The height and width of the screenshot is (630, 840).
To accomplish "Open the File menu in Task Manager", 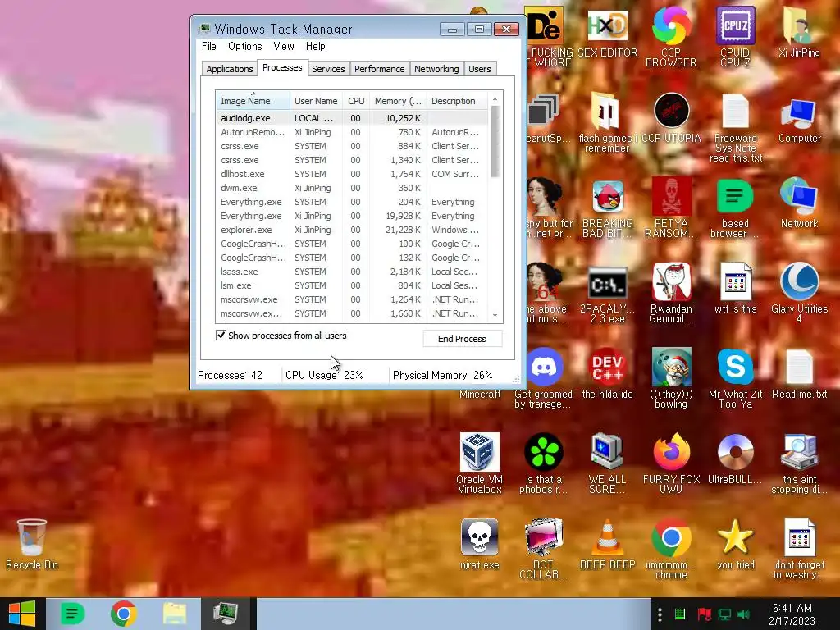I will pos(209,47).
